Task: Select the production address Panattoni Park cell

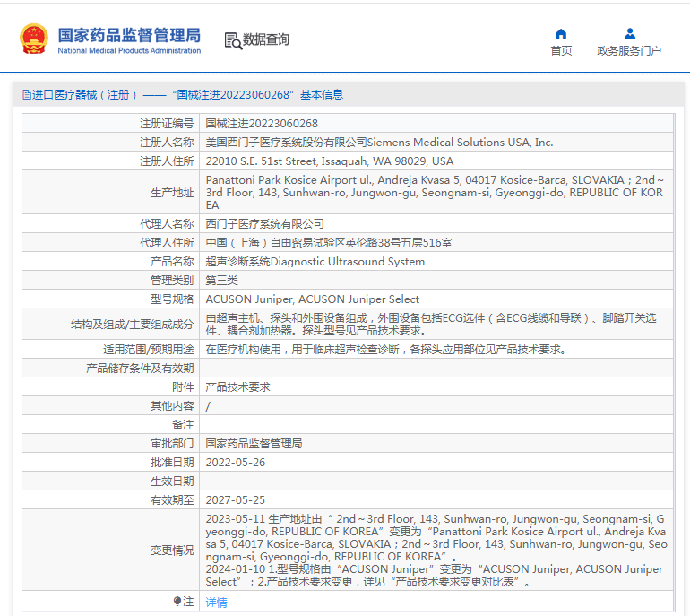Action: click(436, 193)
